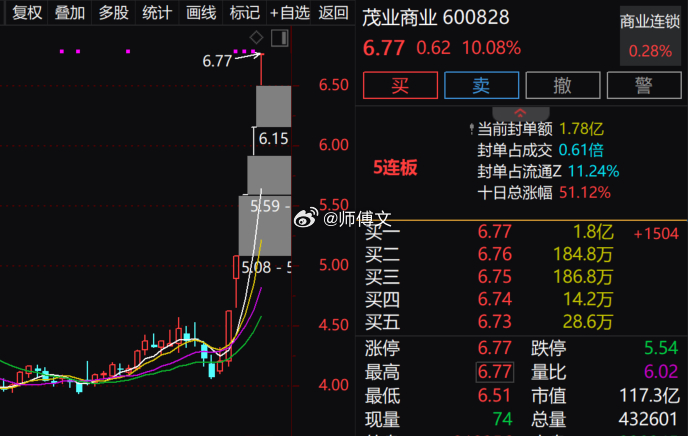This screenshot has width=688, height=436.
Task: Click 量比 value 6.02
Action: pyautogui.click(x=661, y=372)
